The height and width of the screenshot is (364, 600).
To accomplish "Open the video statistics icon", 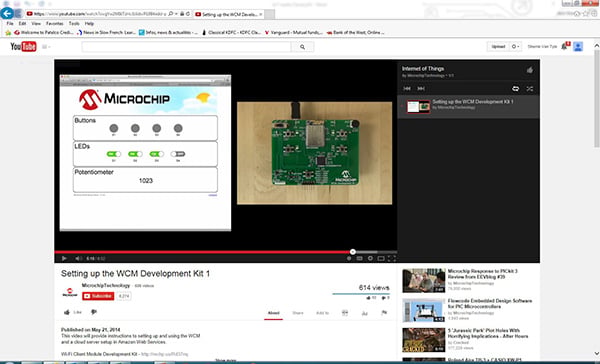I will tap(365, 313).
